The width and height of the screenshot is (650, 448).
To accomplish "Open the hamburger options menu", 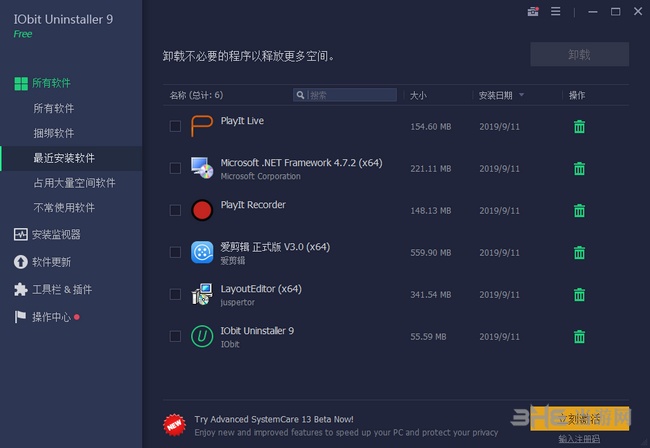I will (x=555, y=12).
